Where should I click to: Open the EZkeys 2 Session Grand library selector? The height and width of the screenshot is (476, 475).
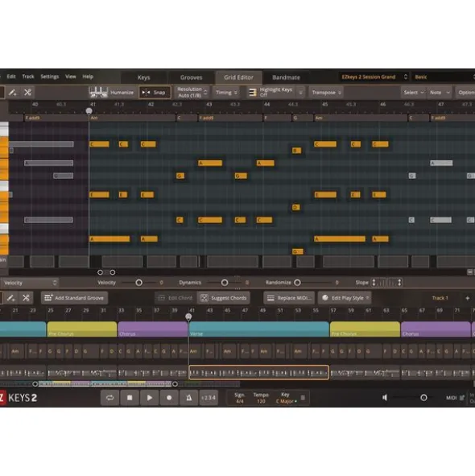(374, 77)
